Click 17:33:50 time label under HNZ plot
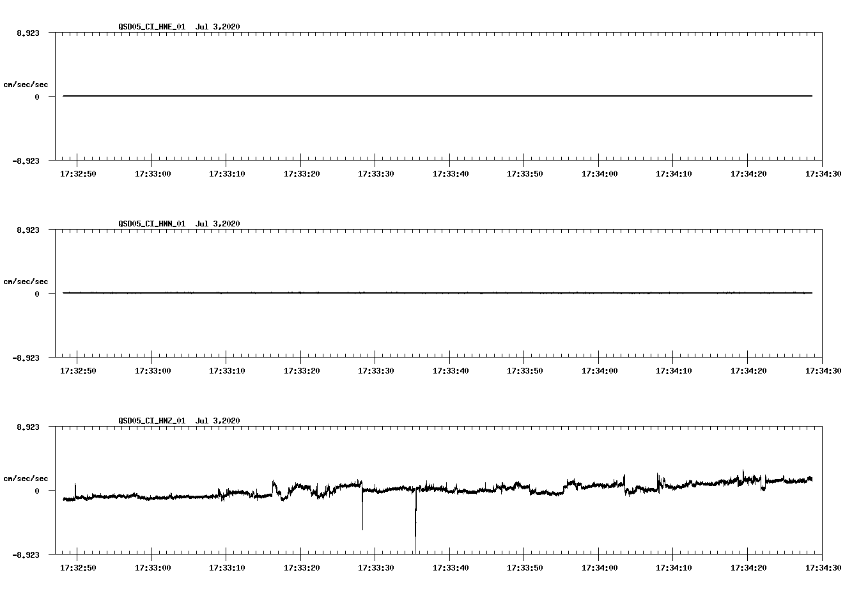This screenshot has height=591, width=868. point(525,567)
